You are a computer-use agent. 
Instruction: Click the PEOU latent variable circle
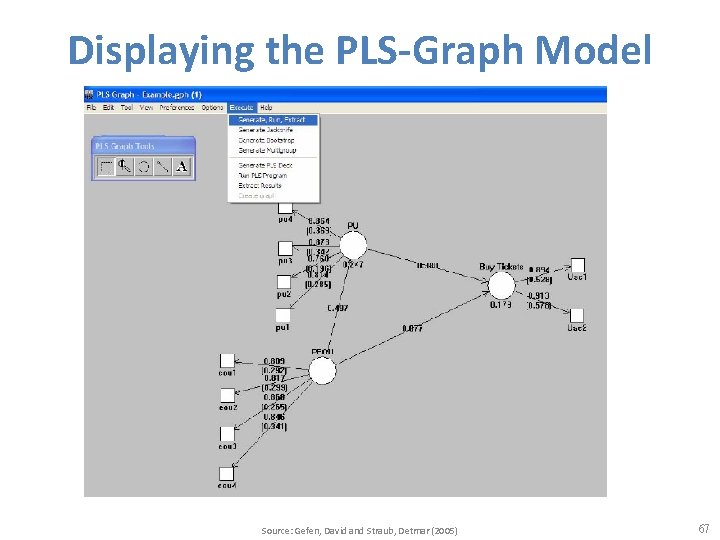pyautogui.click(x=322, y=371)
